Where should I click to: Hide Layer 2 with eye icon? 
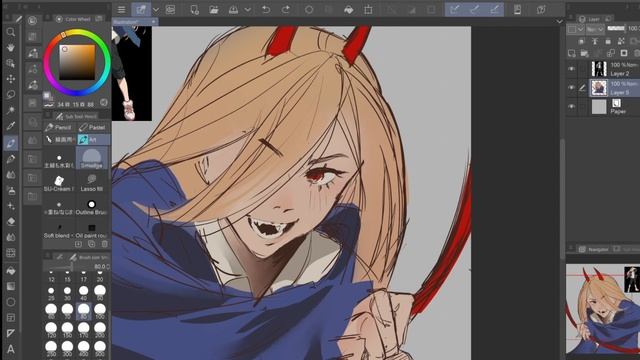(x=571, y=69)
